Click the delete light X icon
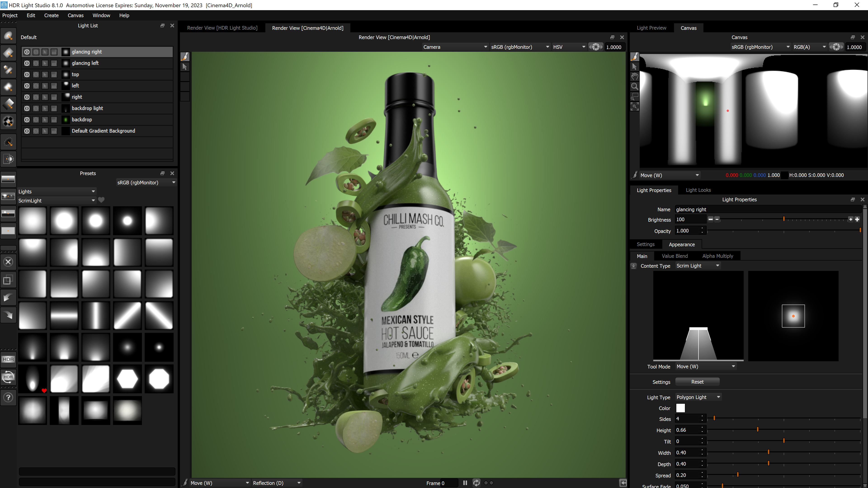 click(x=8, y=262)
